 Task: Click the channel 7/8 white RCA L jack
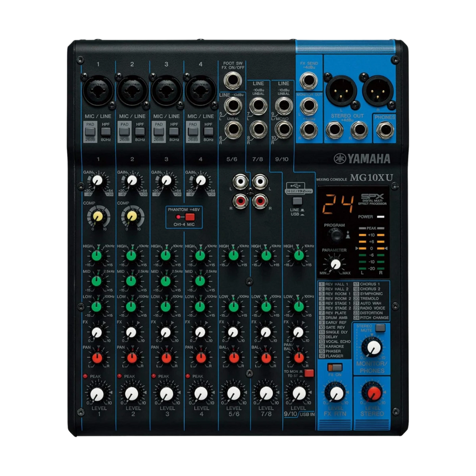260,182
